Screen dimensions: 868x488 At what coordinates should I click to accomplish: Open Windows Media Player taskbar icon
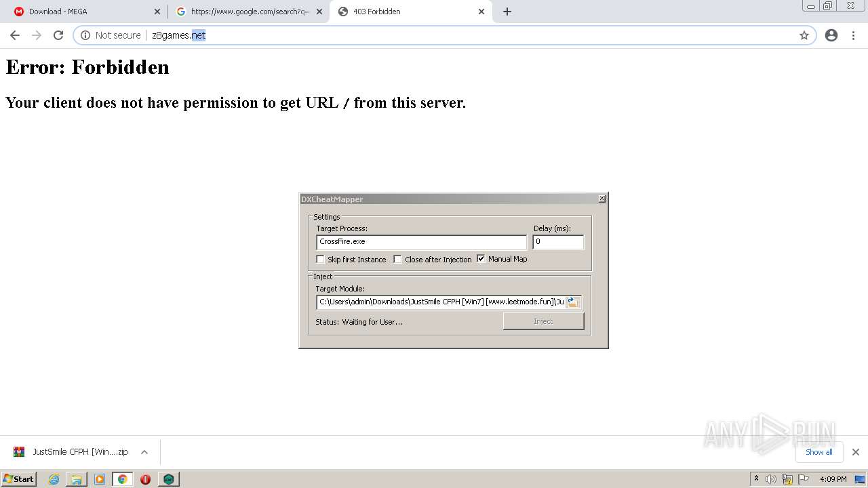100,479
